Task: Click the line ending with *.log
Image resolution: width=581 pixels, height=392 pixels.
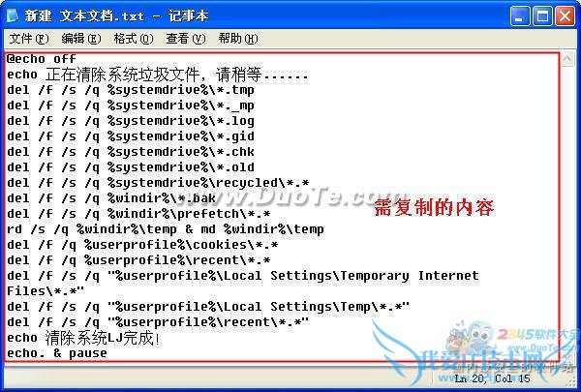Action: pos(131,121)
